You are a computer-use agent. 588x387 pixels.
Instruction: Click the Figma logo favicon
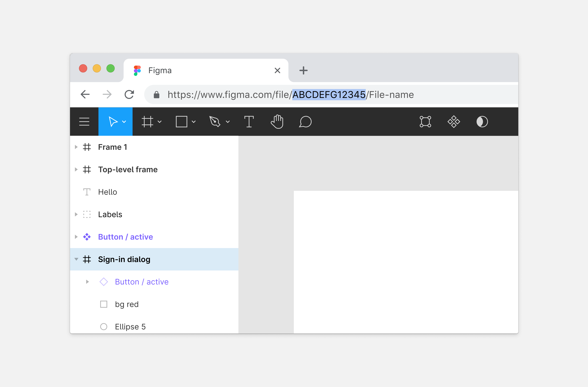coord(137,70)
